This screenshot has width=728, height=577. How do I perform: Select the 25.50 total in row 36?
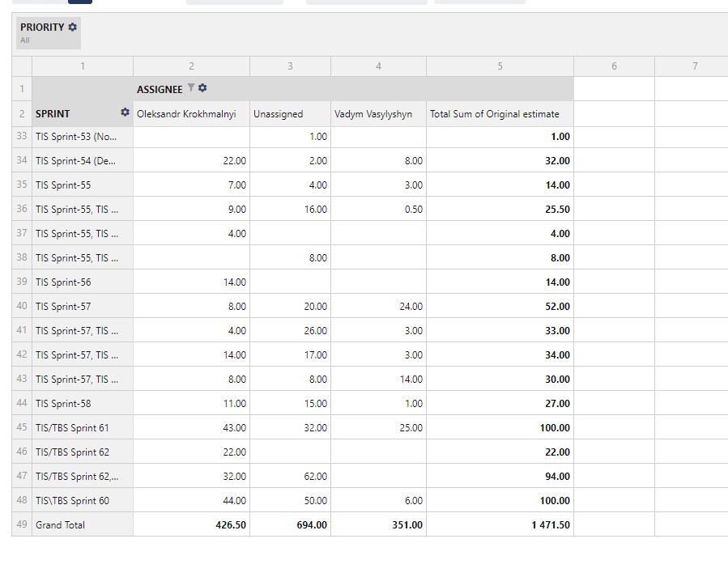(x=500, y=209)
